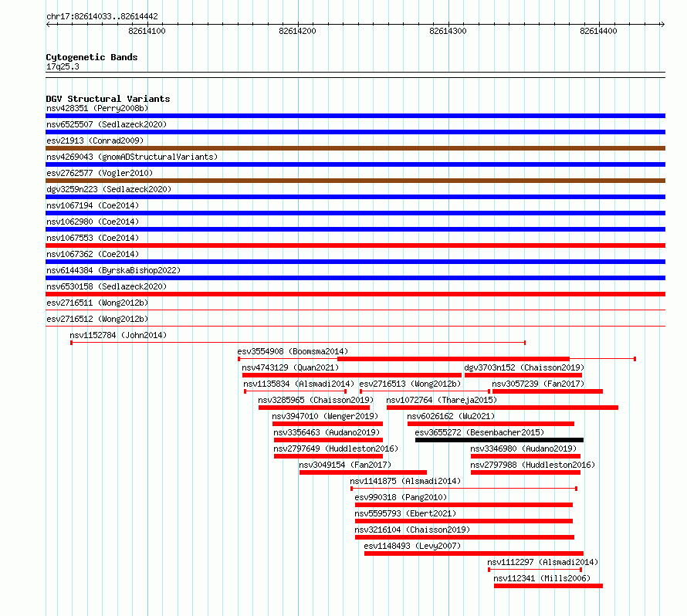Select the nsv1141875 (Alsmadi2014) label
687x616 pixels.
click(x=405, y=481)
